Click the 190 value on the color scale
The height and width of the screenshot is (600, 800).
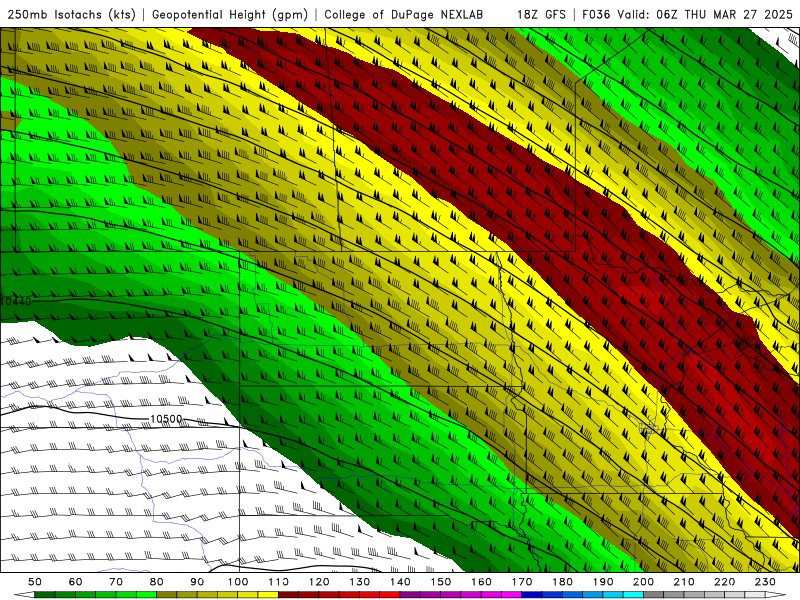(603, 582)
